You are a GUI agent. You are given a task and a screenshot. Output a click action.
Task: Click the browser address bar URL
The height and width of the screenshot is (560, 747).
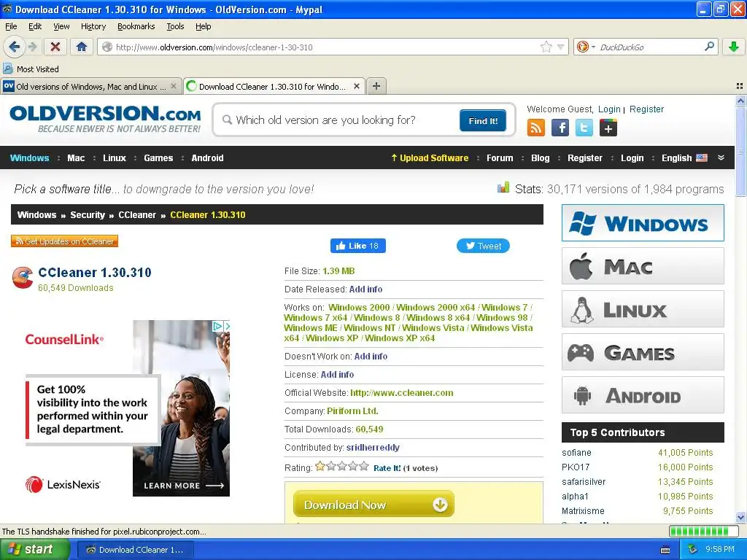(x=214, y=47)
